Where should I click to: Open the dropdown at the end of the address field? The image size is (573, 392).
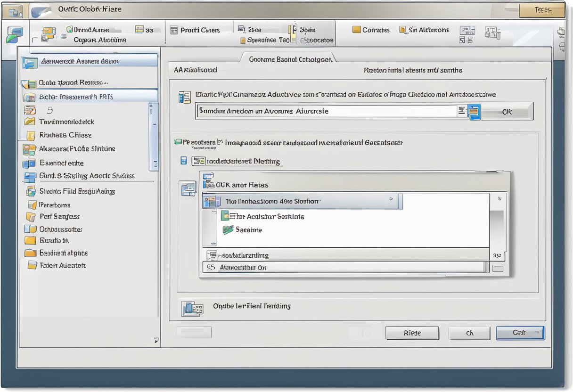[x=460, y=112]
